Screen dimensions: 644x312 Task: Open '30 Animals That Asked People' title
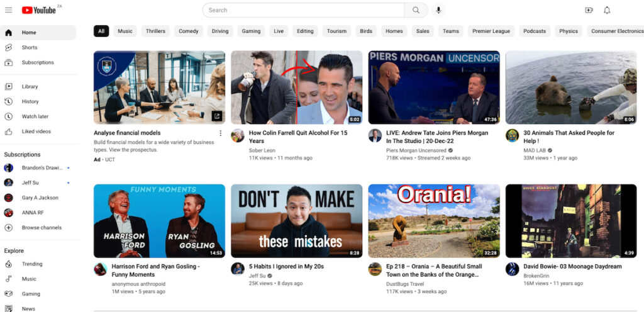[x=569, y=137]
